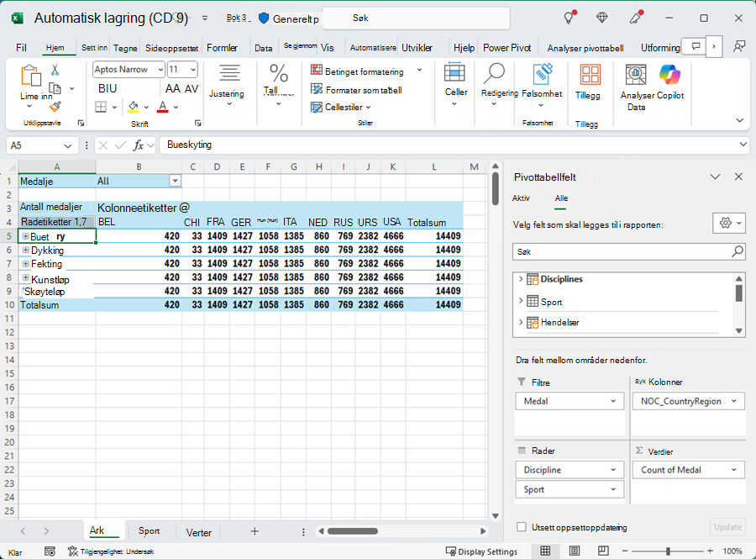
Task: Open the Medalje filter dropdown in B1
Action: click(175, 181)
